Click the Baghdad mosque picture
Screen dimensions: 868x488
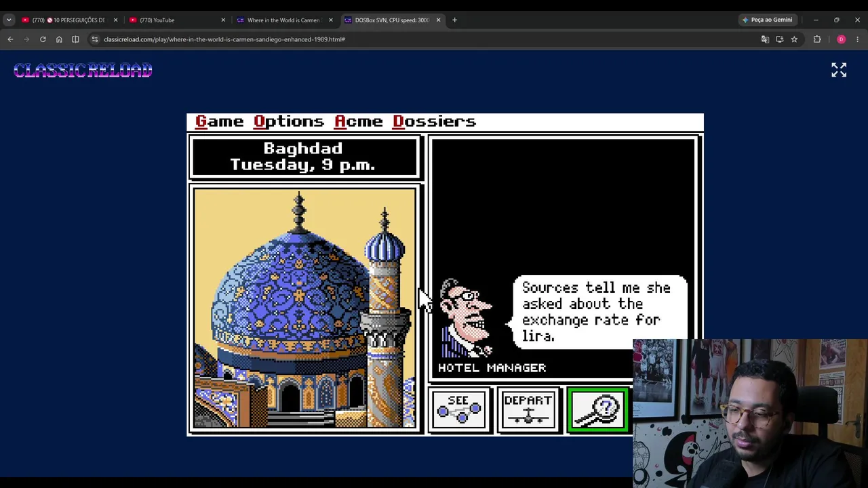click(x=304, y=308)
